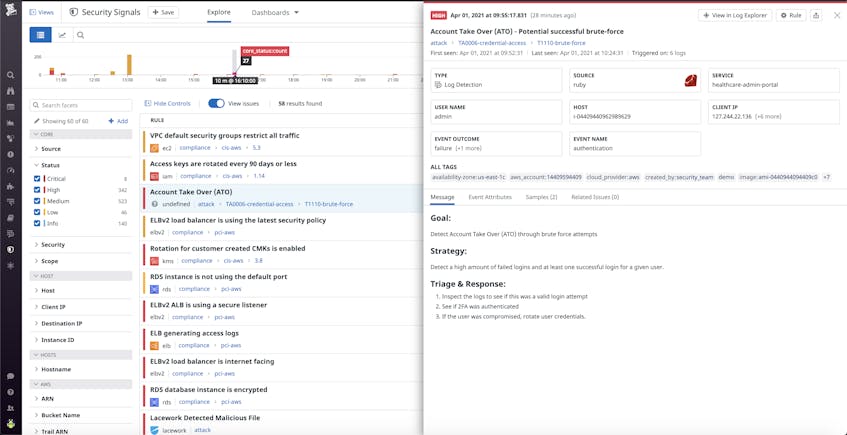Screen dimensions: 847x435
Task: Click View in Log Explorer button
Action: pyautogui.click(x=735, y=16)
